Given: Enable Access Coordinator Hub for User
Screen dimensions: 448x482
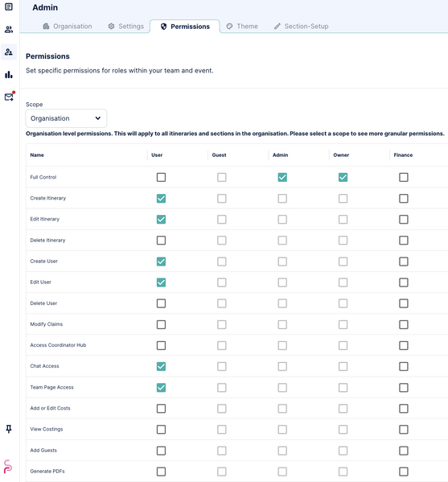Looking at the screenshot, I should tap(161, 345).
